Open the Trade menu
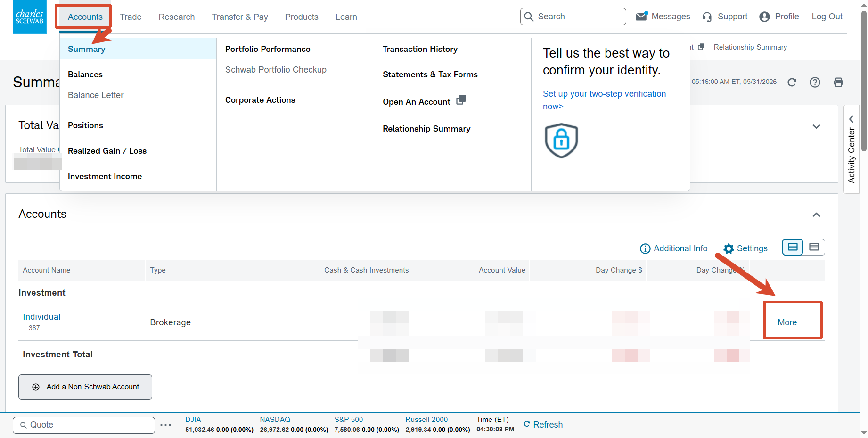868x438 pixels. (131, 17)
